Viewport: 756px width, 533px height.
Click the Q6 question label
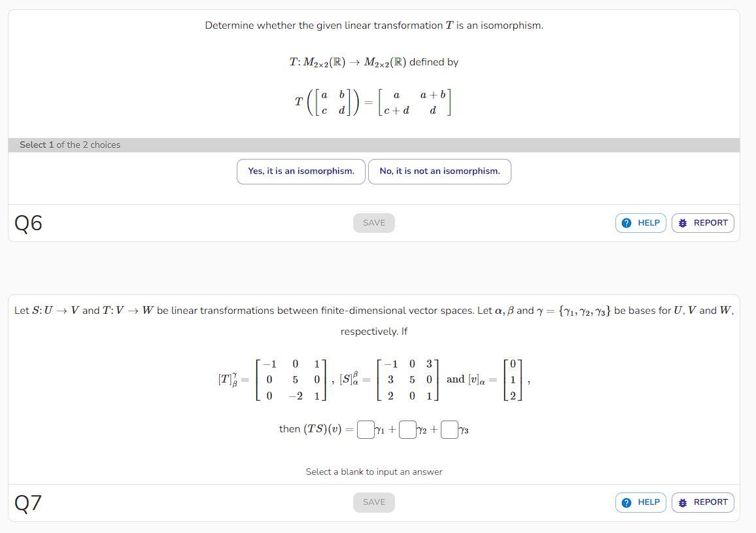pos(28,222)
